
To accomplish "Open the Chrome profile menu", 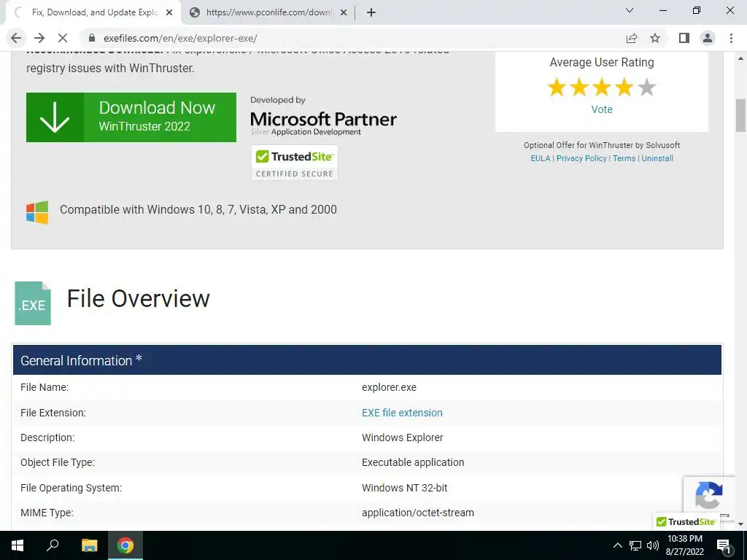I will pyautogui.click(x=708, y=38).
